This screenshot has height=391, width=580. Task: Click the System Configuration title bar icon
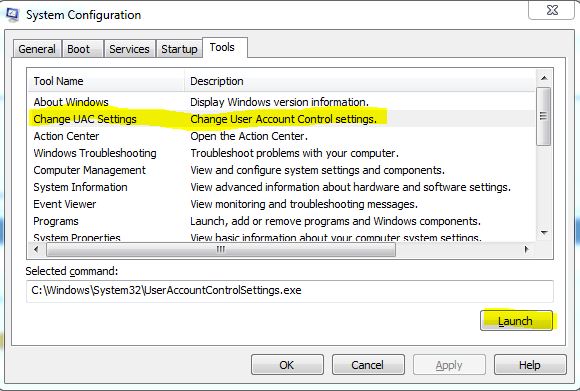12,15
